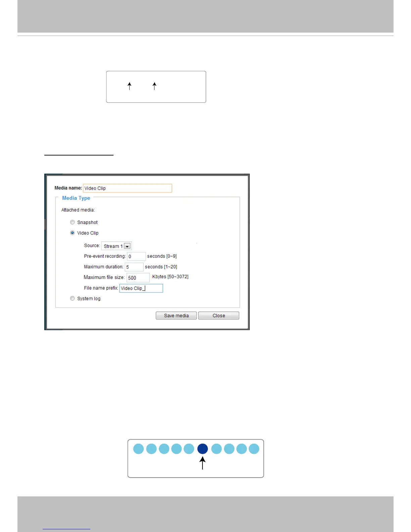
Task: Click the Stream 1 dropdown arrow
Action: click(127, 246)
